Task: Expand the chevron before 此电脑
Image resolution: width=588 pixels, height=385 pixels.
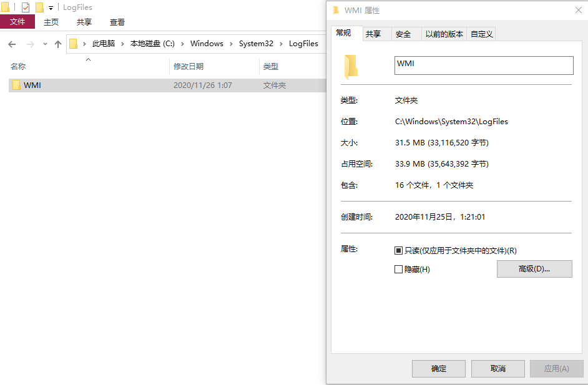Action: [84, 44]
